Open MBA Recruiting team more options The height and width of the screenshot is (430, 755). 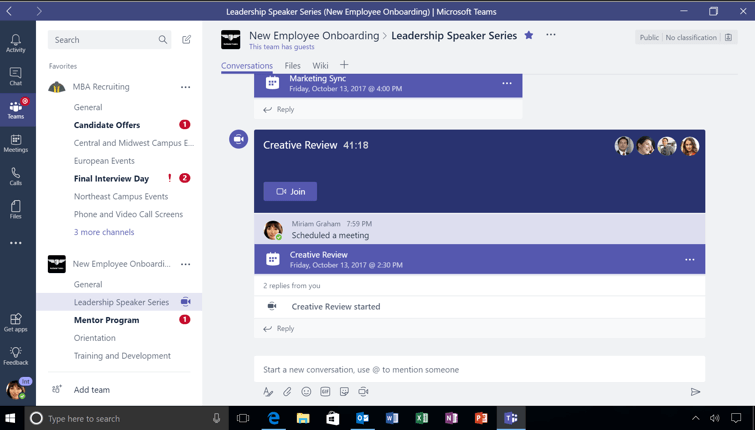click(x=185, y=87)
